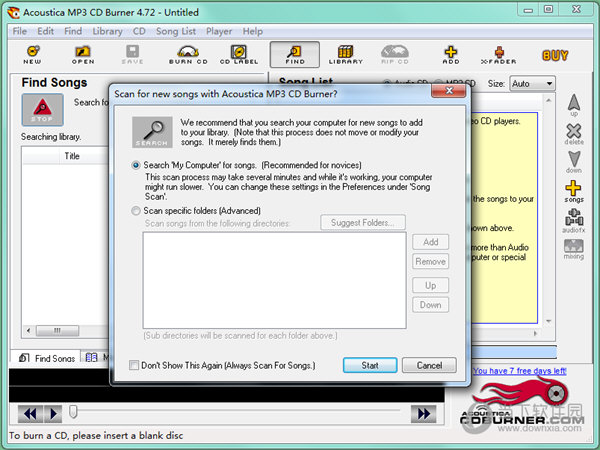Stop the search with the Stop icon
This screenshot has width=600, height=450.
pyautogui.click(x=42, y=109)
